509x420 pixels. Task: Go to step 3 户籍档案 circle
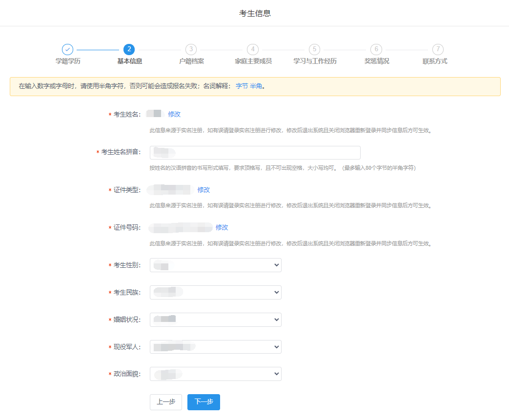(x=191, y=49)
